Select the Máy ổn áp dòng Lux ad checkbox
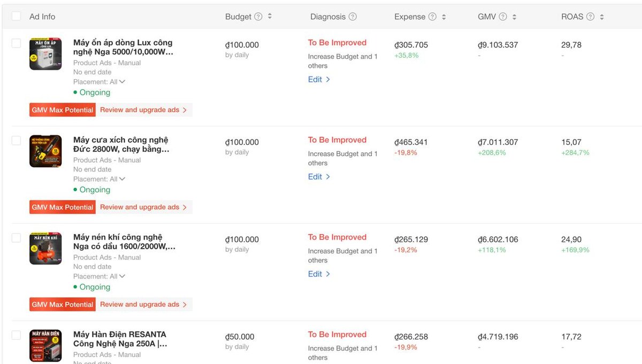642x364 pixels. click(x=16, y=43)
